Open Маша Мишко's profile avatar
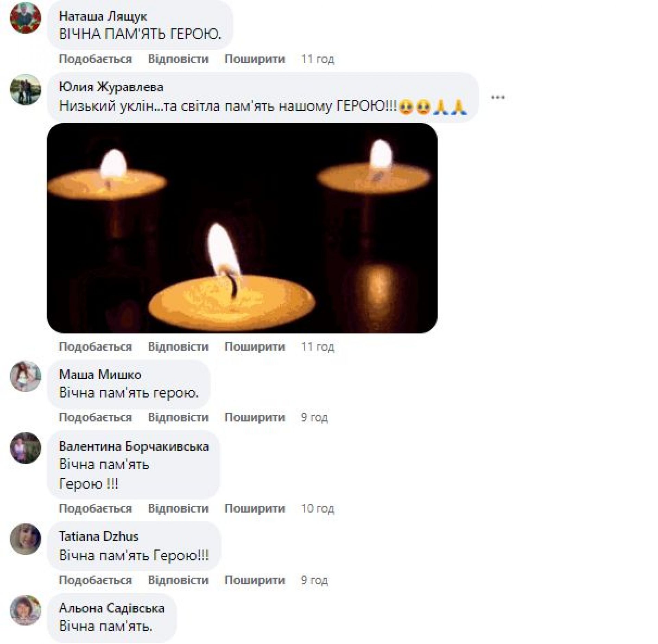The height and width of the screenshot is (644, 658). [x=25, y=376]
